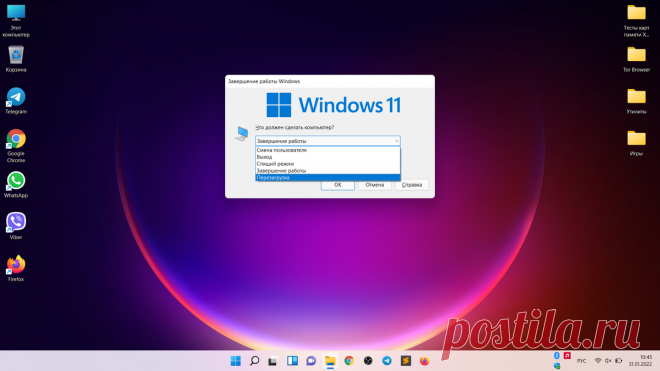Choose Спящий режим from the list

(x=327, y=164)
